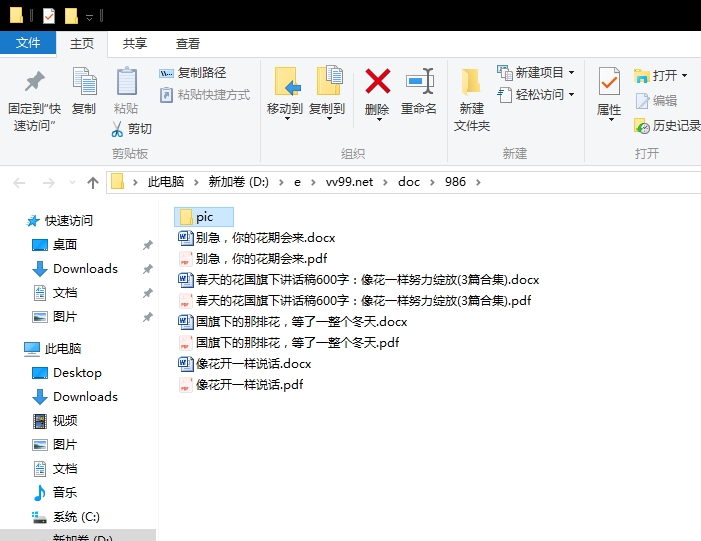
Task: Click the title bar new folder icon
Action: [x=71, y=16]
